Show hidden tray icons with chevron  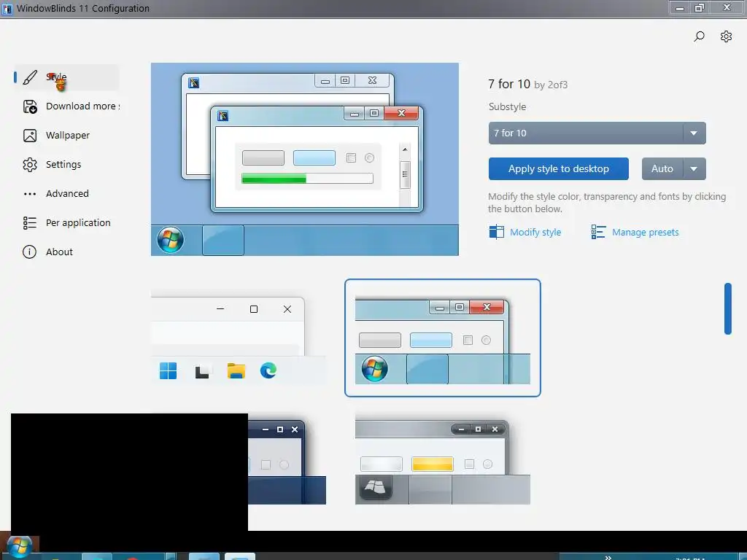[x=608, y=557]
